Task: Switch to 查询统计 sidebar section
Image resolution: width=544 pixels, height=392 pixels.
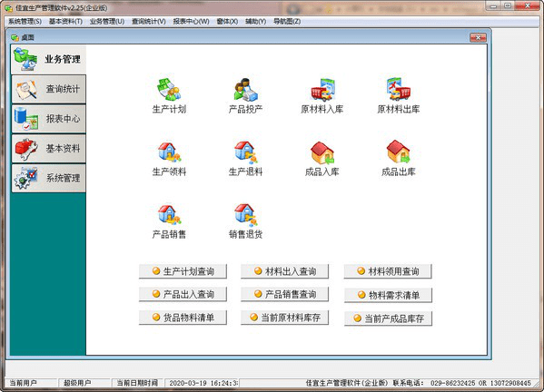Action: tap(48, 89)
